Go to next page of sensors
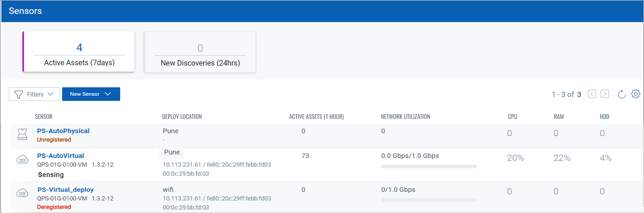 605,94
